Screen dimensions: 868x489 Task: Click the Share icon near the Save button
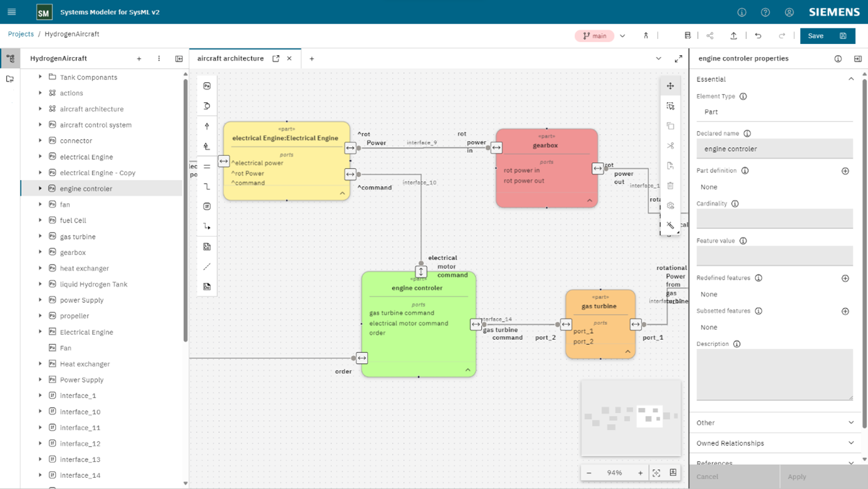click(711, 36)
